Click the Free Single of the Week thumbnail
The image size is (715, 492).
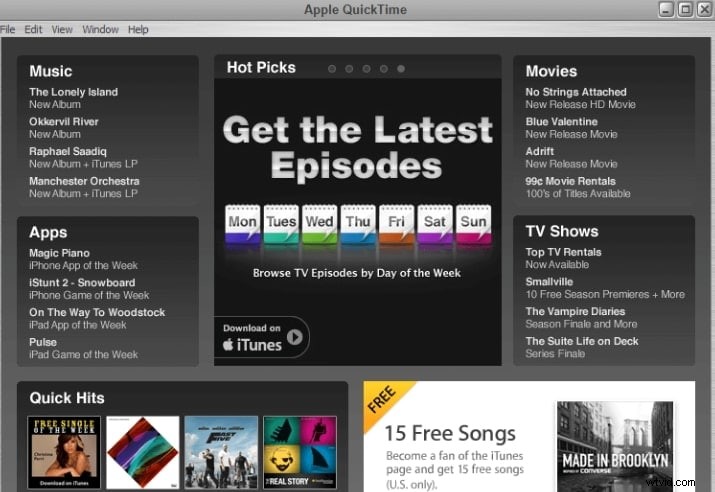coord(64,452)
